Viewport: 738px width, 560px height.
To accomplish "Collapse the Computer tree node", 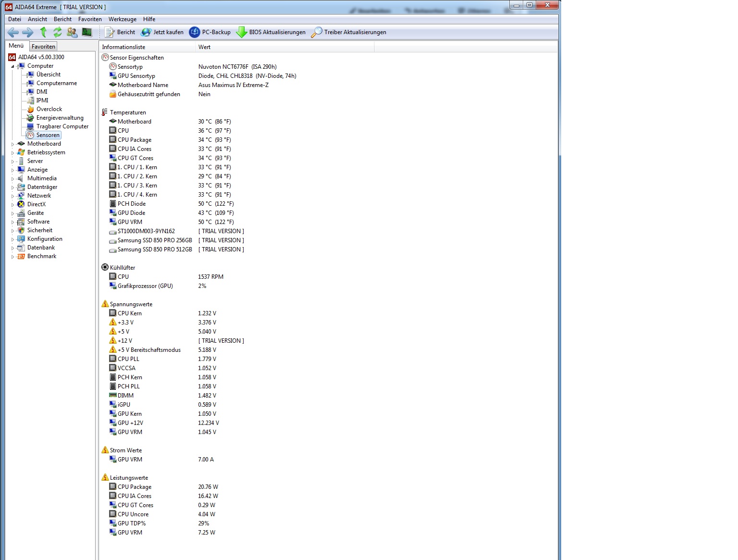I will (x=13, y=66).
